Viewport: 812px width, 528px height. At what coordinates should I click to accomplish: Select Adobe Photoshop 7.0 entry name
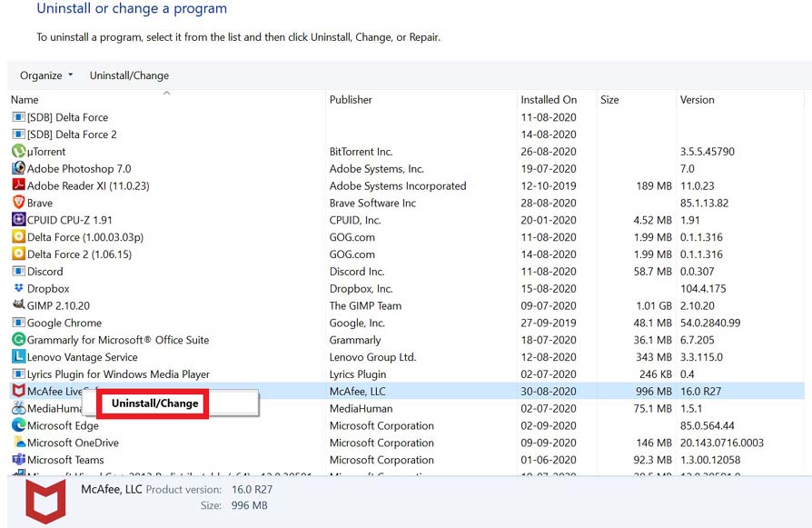click(x=79, y=169)
